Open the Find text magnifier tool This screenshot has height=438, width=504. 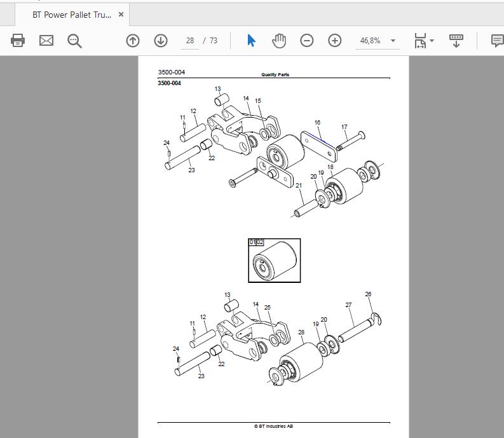click(x=74, y=41)
